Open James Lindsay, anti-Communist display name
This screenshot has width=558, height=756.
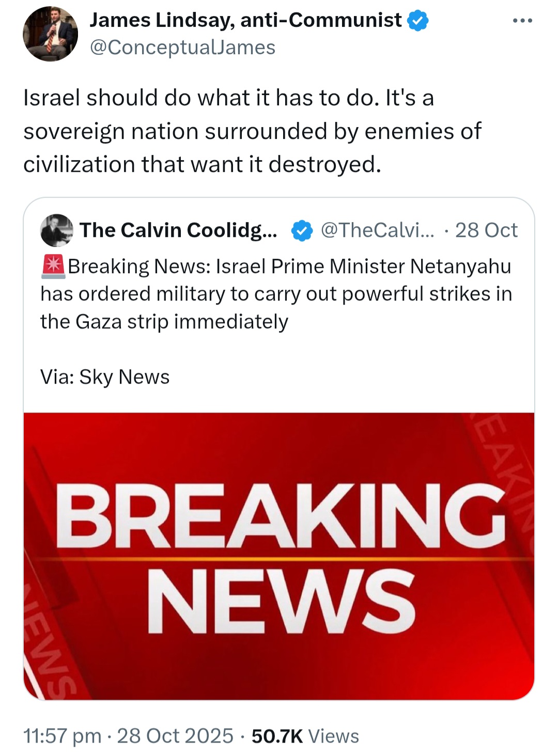[x=245, y=20]
